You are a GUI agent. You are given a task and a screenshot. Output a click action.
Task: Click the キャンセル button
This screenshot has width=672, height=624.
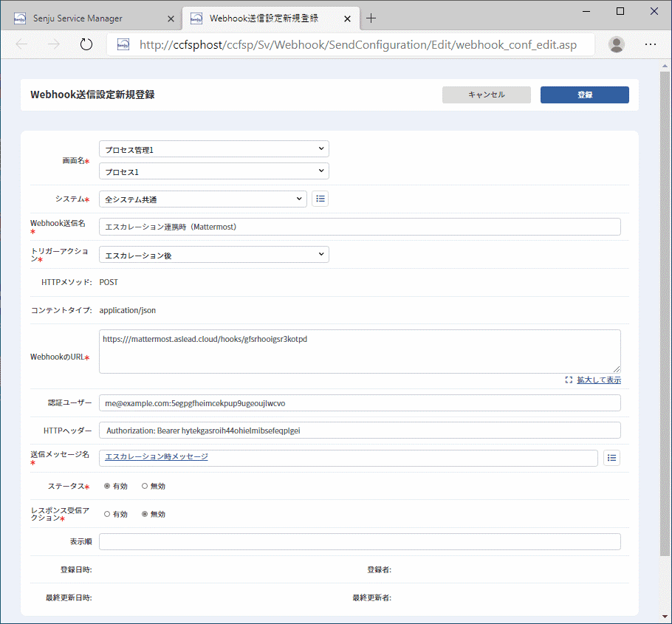(x=487, y=95)
